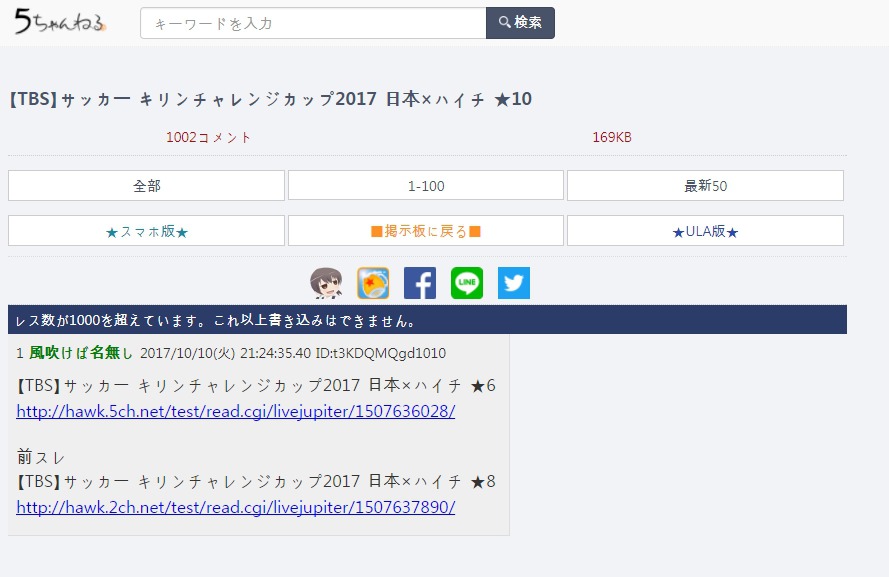Open the livejupiter/1507636028 thread link
The width and height of the screenshot is (889, 577).
point(236,411)
